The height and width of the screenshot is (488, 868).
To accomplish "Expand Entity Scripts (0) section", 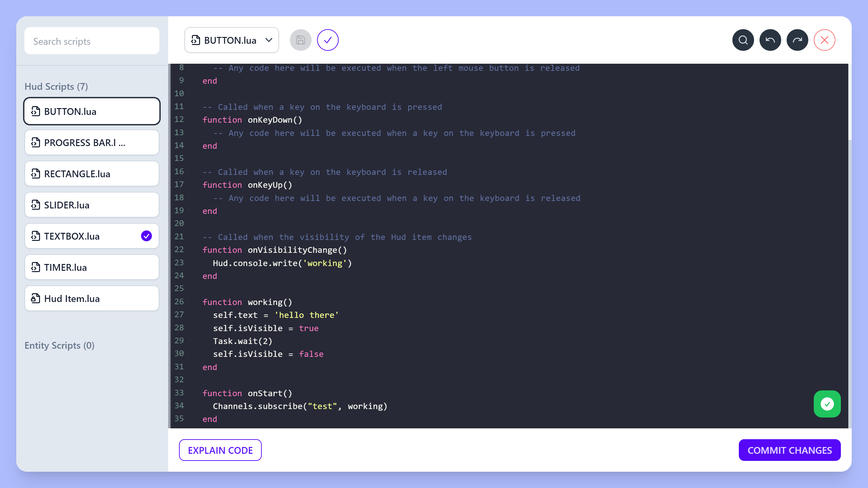I will [60, 345].
